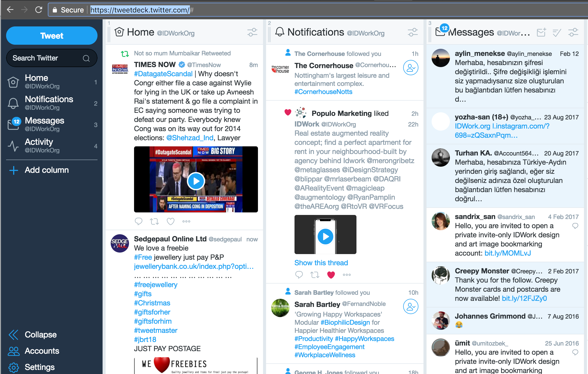Screen dimensions: 588x374
Task: Click the Search Twitter field
Action: [52, 58]
